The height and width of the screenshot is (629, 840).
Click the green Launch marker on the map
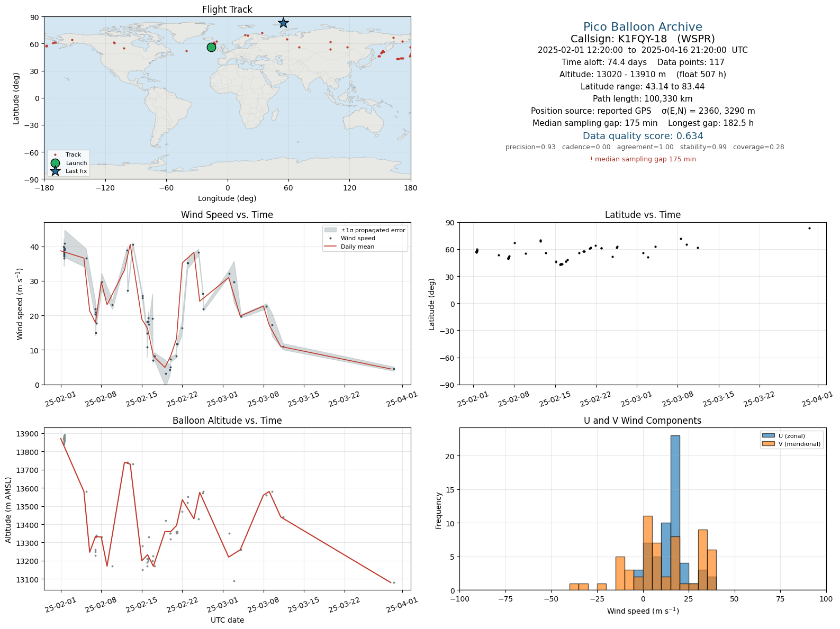211,47
